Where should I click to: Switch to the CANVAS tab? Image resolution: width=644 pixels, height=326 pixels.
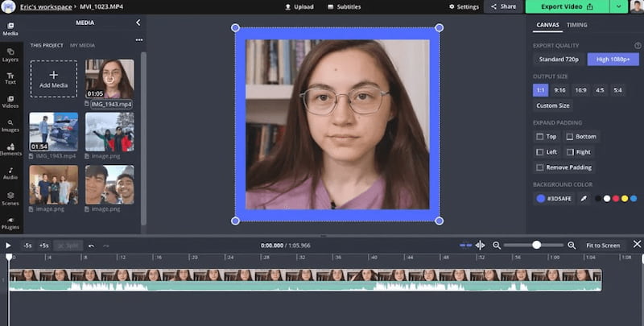click(x=548, y=25)
